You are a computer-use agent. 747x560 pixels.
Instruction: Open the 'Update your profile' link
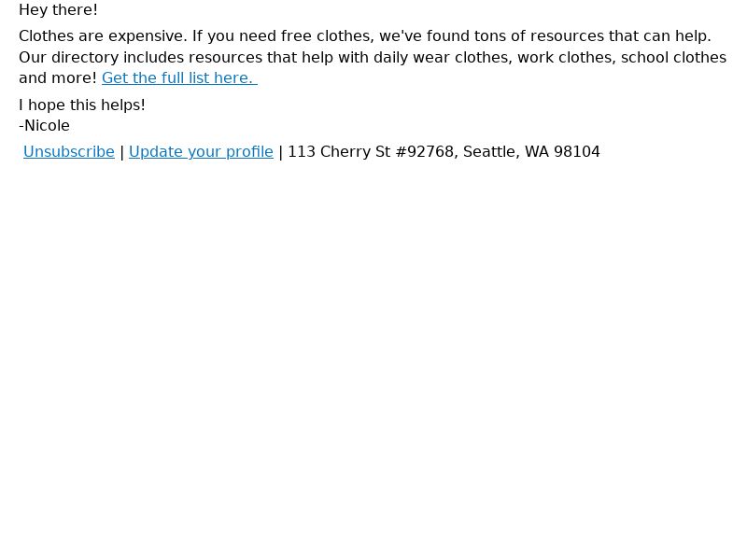tap(201, 152)
